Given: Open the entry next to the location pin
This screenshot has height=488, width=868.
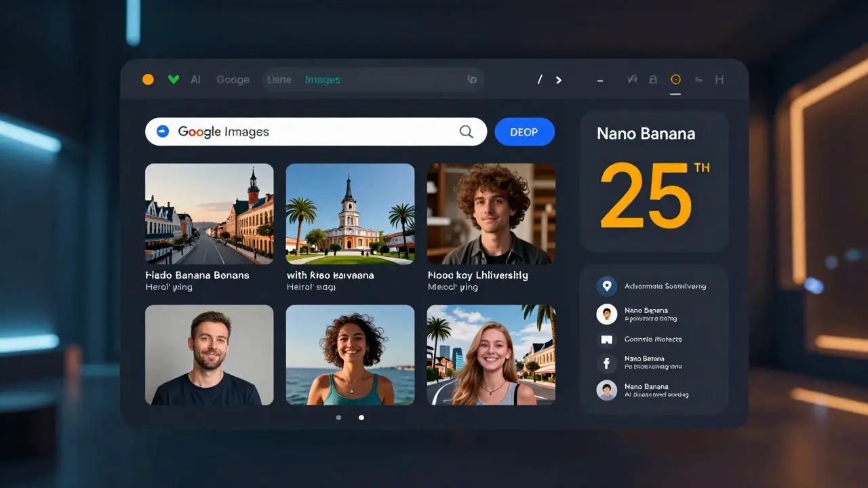Looking at the screenshot, I should pos(665,286).
